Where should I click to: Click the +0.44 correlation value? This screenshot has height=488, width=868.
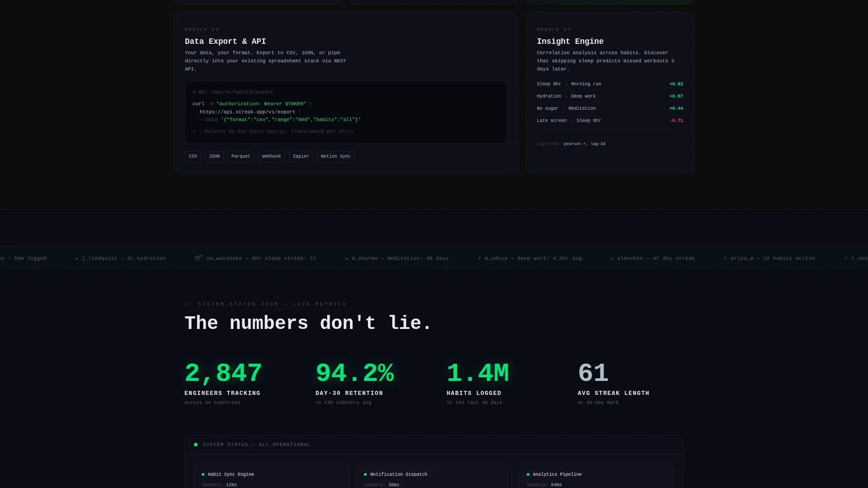pos(676,108)
